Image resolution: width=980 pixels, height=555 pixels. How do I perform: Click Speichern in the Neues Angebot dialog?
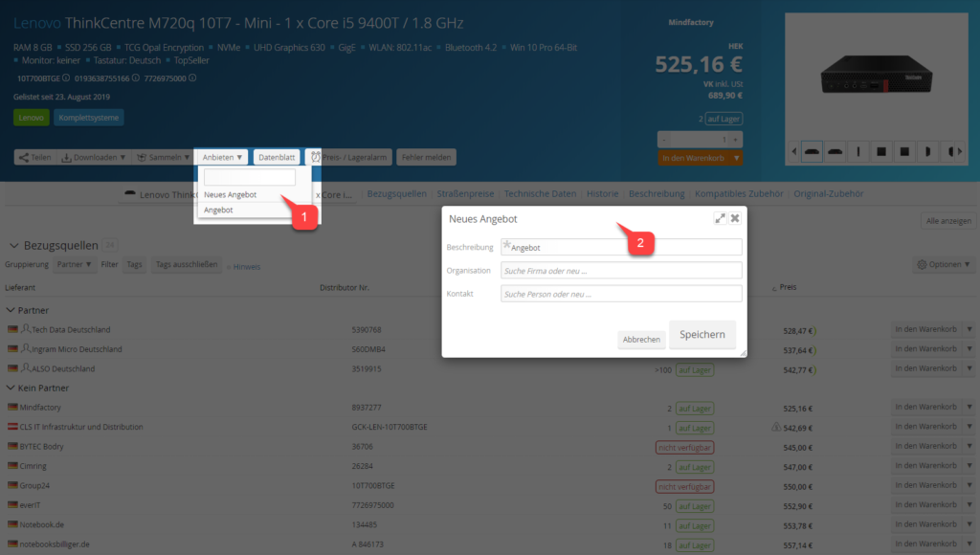coord(702,334)
